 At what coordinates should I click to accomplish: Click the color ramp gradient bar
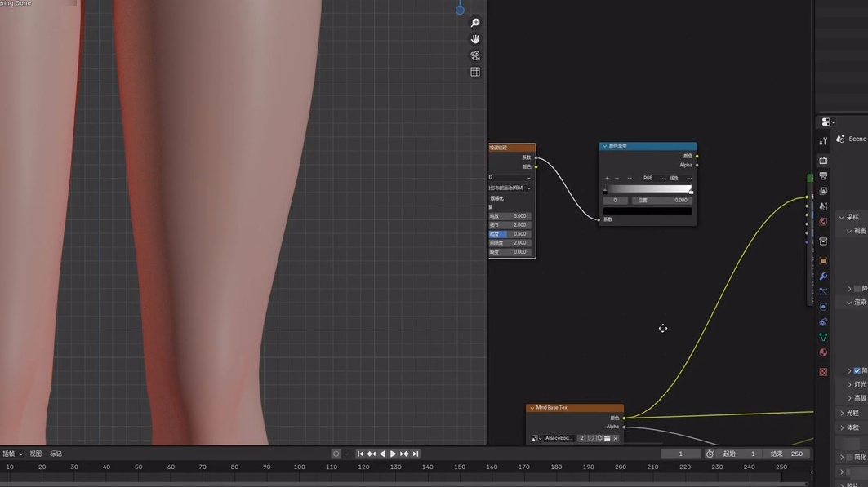(x=648, y=188)
